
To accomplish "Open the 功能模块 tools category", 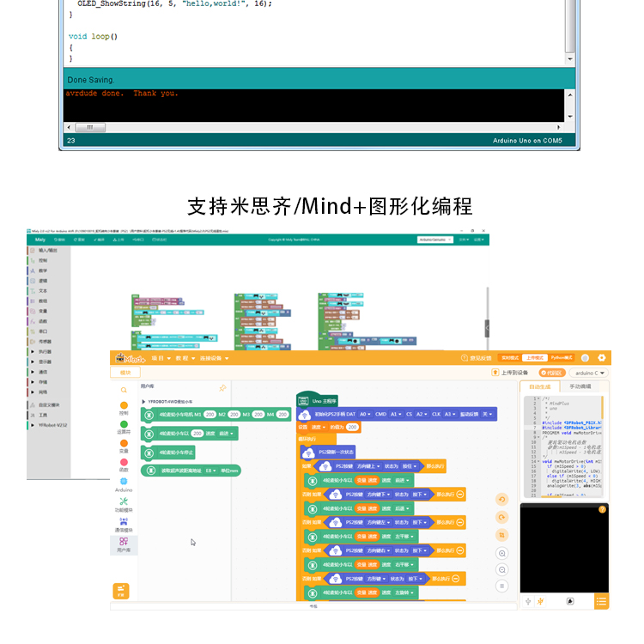I will click(x=124, y=505).
